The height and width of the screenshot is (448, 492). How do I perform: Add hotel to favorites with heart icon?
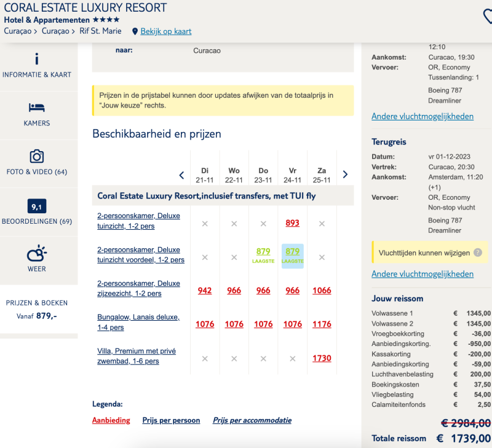click(487, 17)
